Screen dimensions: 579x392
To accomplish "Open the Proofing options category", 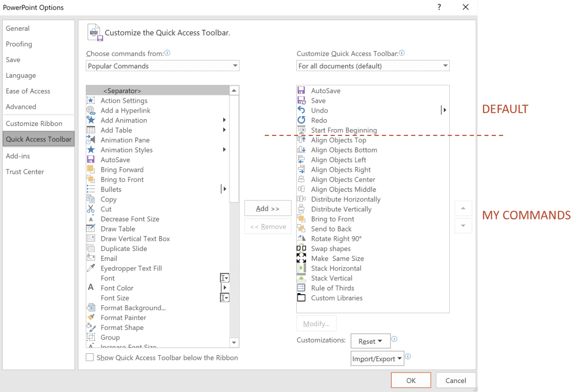I will pyautogui.click(x=39, y=44).
